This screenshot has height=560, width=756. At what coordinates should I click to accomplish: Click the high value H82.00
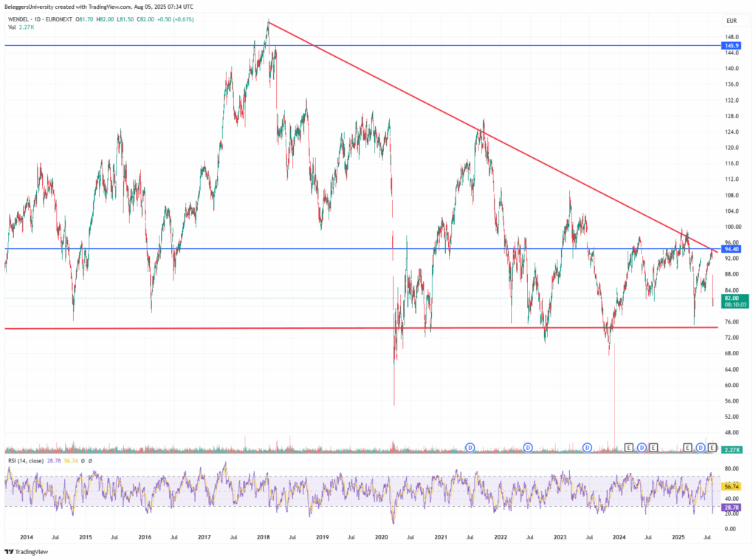coord(105,19)
